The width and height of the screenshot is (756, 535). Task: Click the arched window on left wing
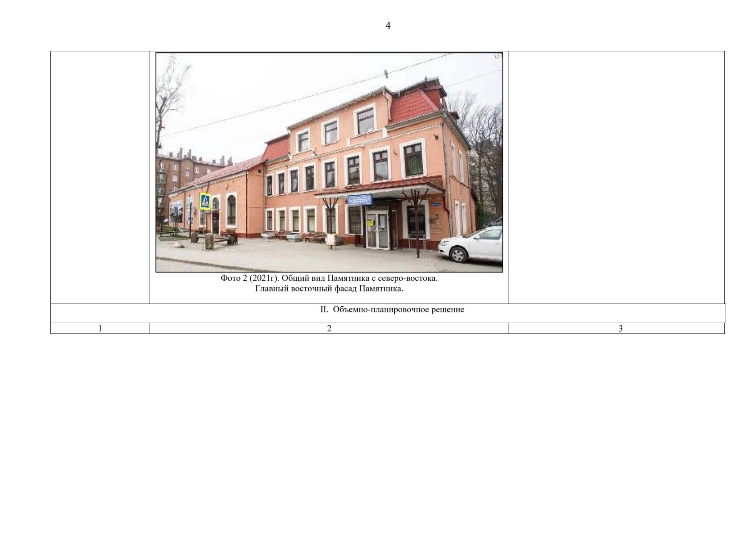click(231, 210)
